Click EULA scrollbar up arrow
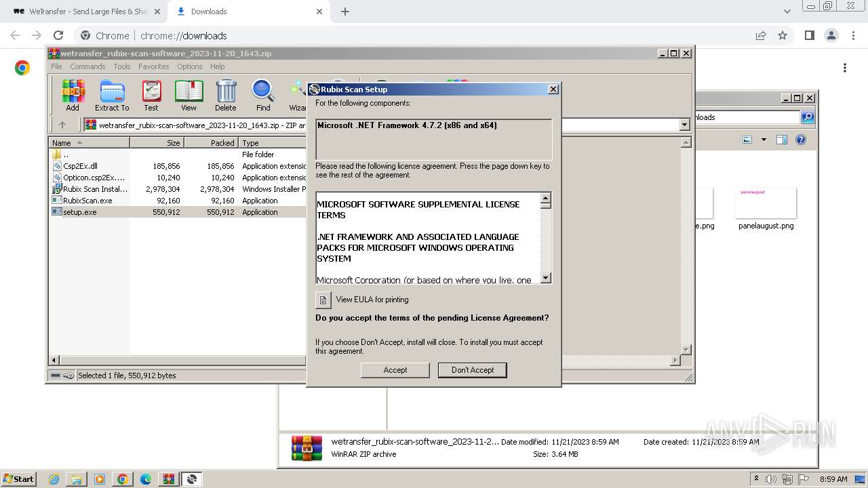Viewport: 868px width, 488px height. click(546, 199)
